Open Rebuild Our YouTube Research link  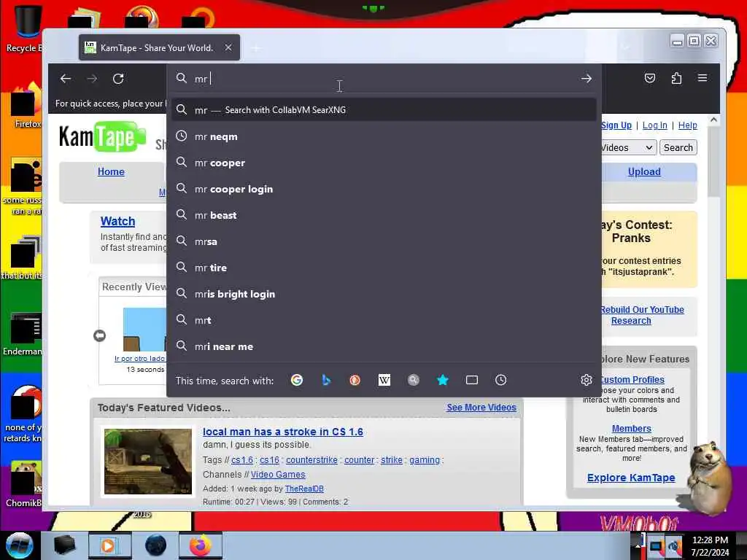click(642, 315)
